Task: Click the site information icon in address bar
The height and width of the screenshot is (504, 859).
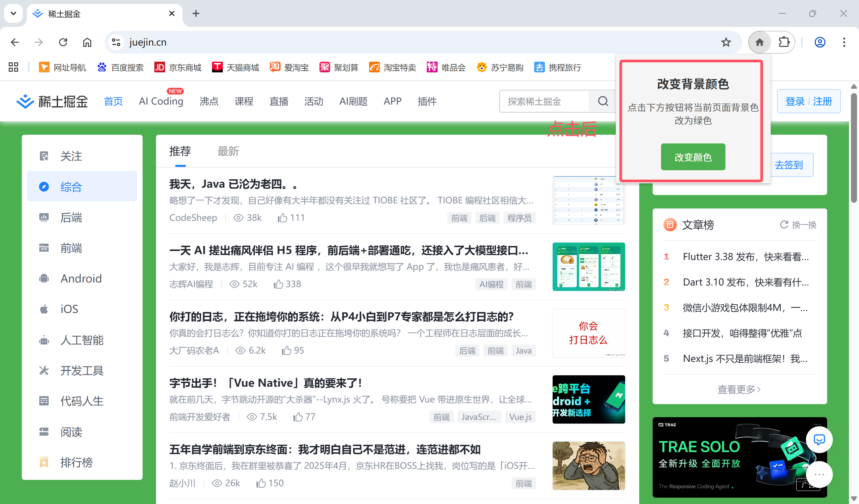Action: point(116,42)
